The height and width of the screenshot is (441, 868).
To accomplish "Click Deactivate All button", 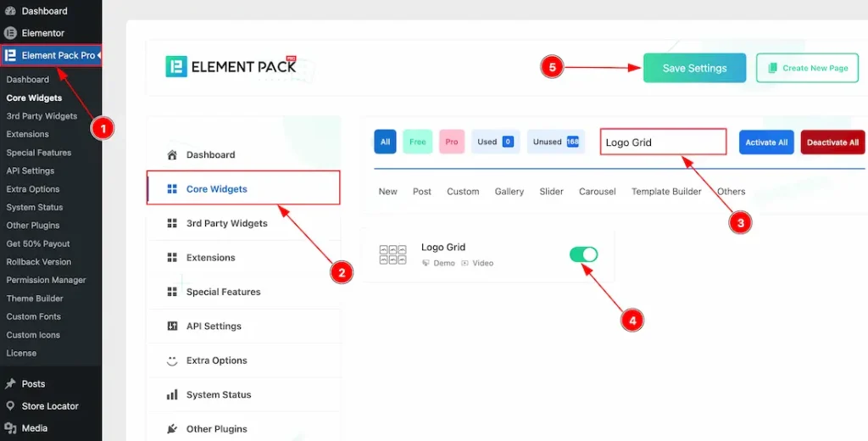I will [832, 142].
